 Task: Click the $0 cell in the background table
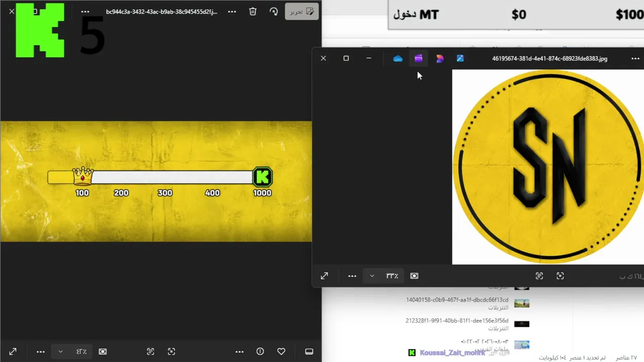click(x=519, y=15)
